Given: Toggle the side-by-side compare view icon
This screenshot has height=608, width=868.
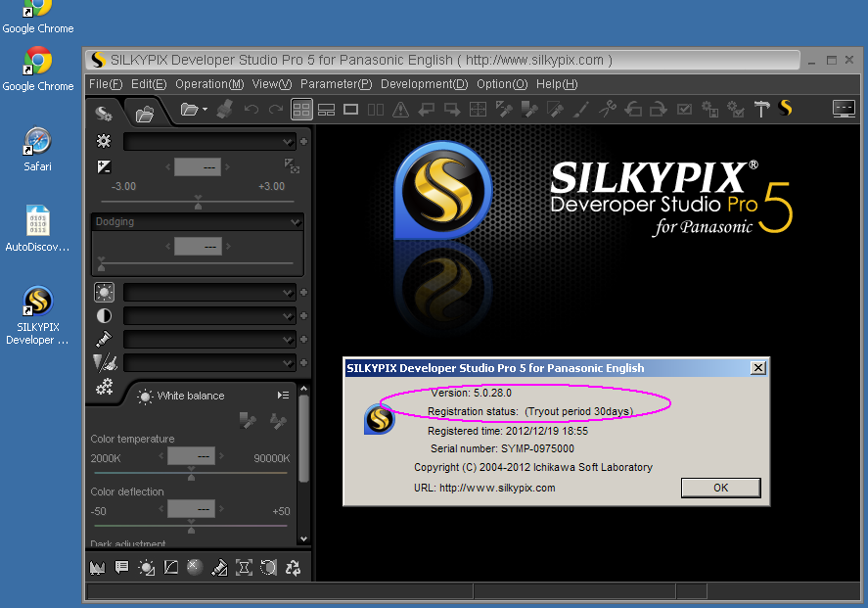Looking at the screenshot, I should pyautogui.click(x=376, y=110).
